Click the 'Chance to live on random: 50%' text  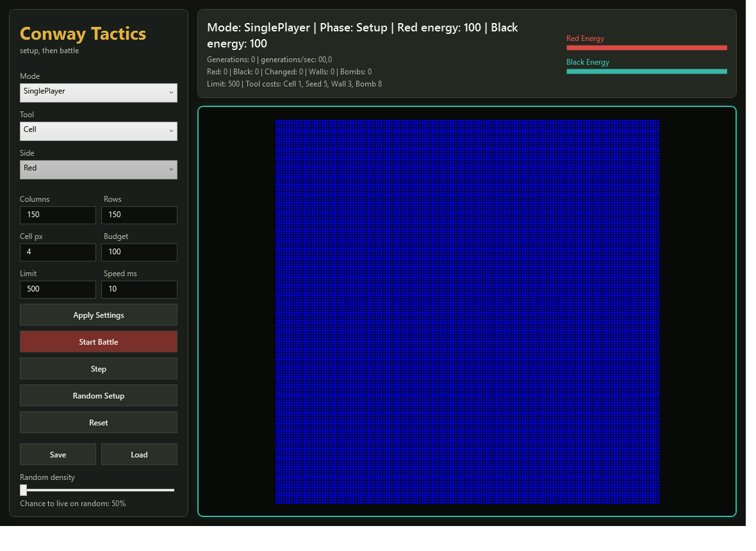click(73, 504)
